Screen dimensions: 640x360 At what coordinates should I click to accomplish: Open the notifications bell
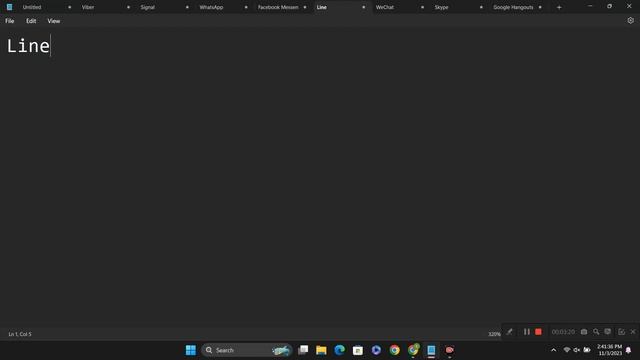pos(629,350)
